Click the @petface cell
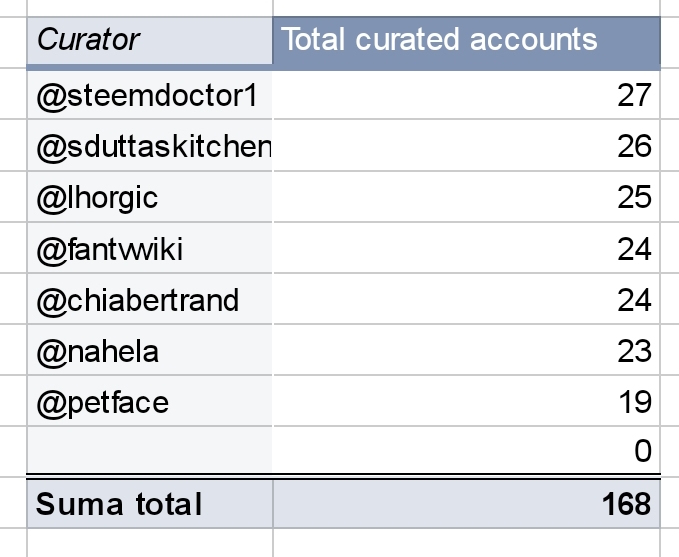Screen dimensions: 679x557 [150, 402]
